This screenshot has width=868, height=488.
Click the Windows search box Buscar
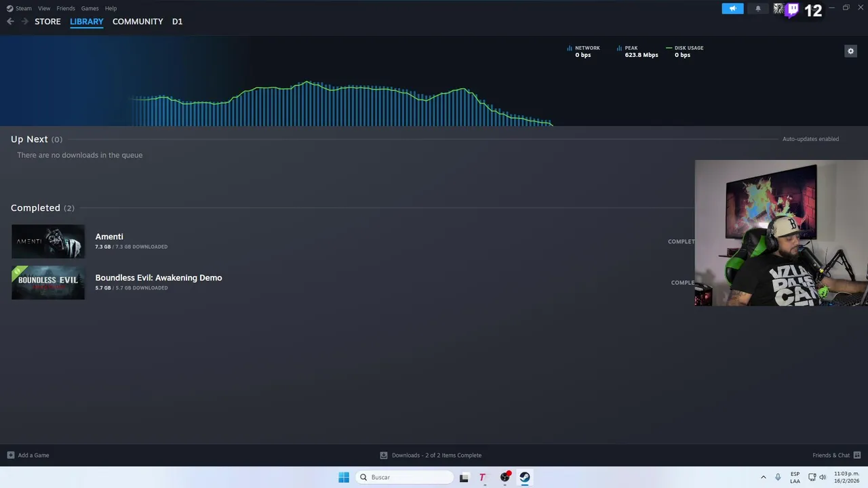[x=405, y=477]
